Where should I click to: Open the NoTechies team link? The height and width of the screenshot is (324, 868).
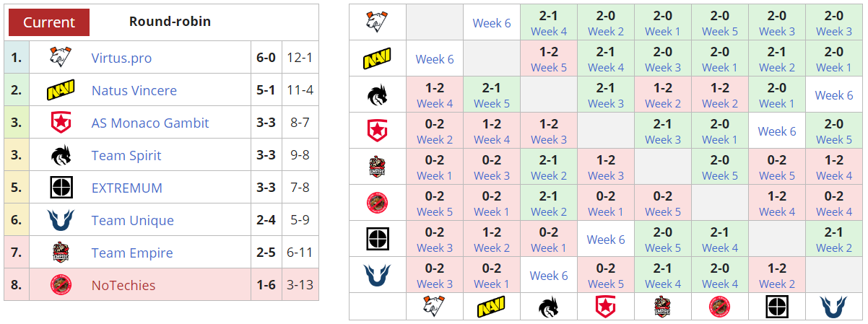[123, 285]
